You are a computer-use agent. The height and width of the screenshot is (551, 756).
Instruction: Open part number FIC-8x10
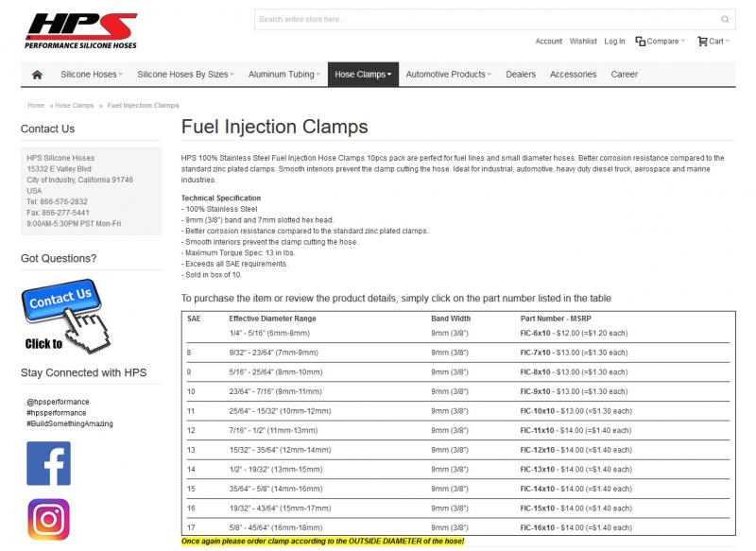pos(535,372)
